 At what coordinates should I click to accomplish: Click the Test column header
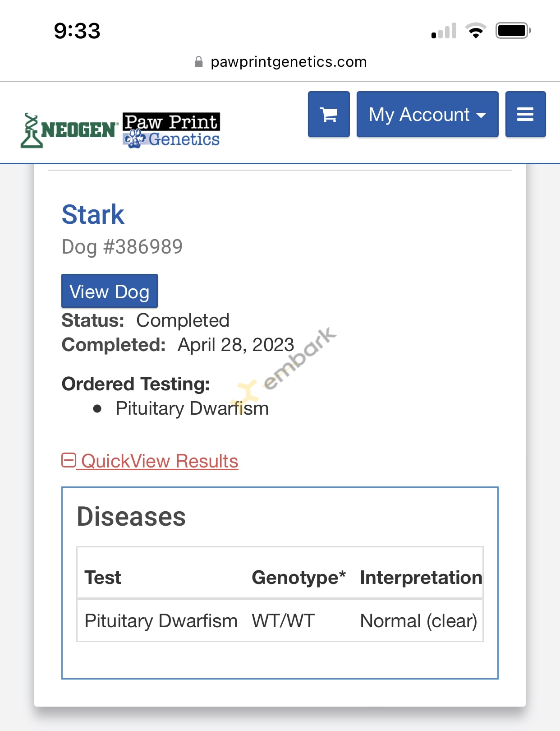[103, 578]
